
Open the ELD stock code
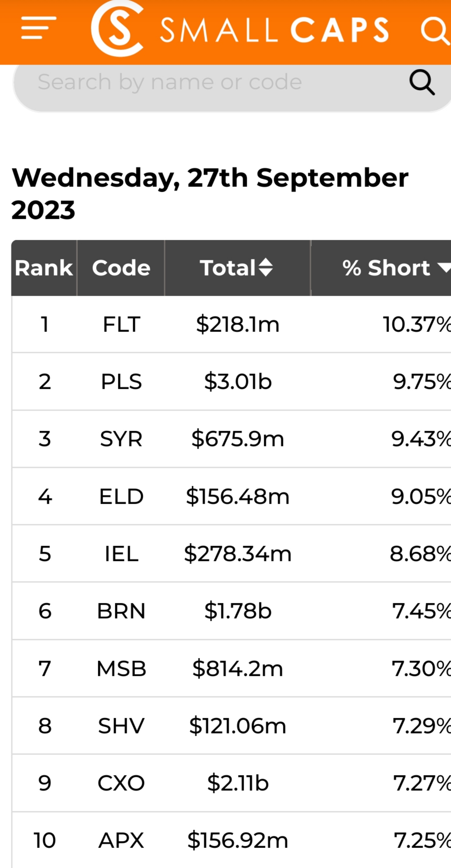coord(121,497)
